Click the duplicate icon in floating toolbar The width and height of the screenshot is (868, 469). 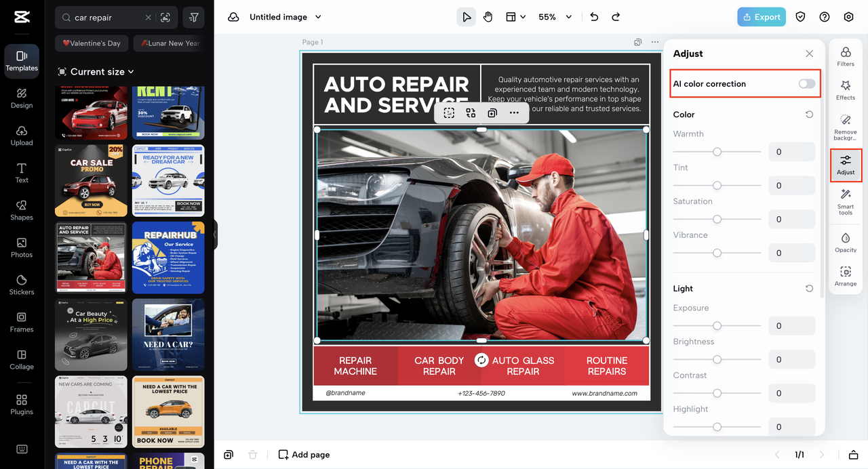tap(492, 113)
